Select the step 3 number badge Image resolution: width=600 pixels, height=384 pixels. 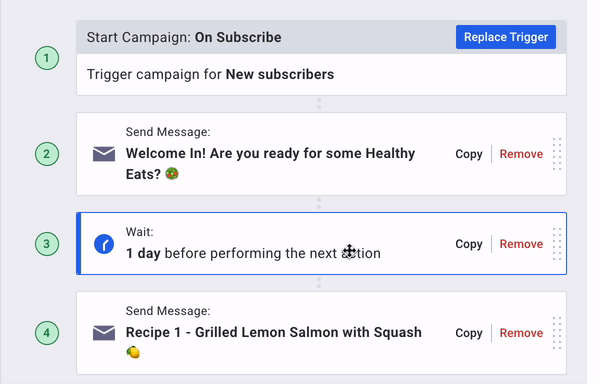point(47,244)
